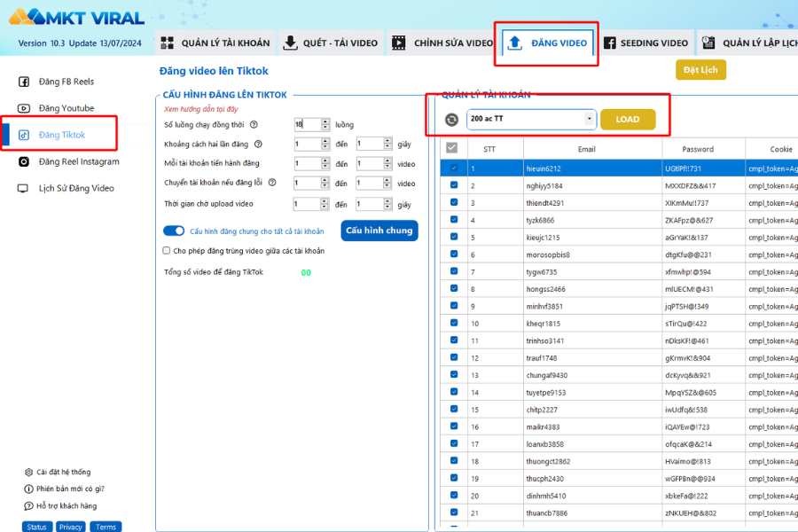Open the Xem hướng dẫn tại đây link
798x532 pixels.
[201, 109]
